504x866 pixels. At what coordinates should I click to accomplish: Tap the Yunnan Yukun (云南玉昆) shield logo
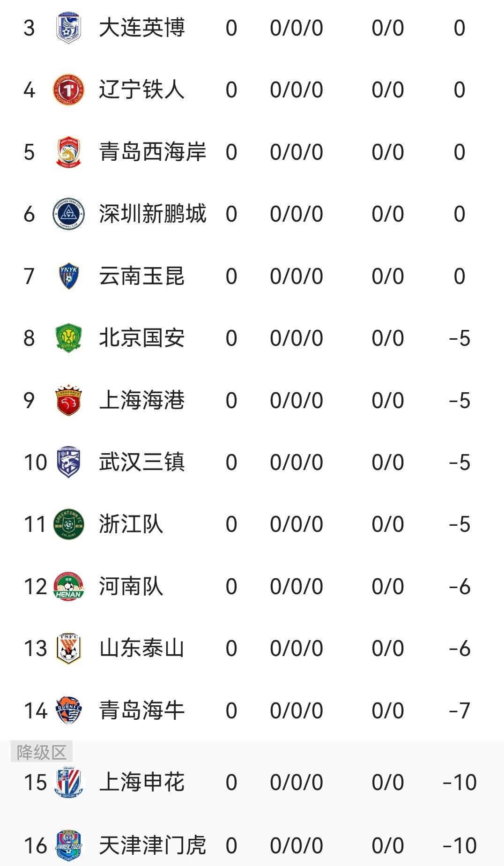click(x=68, y=276)
